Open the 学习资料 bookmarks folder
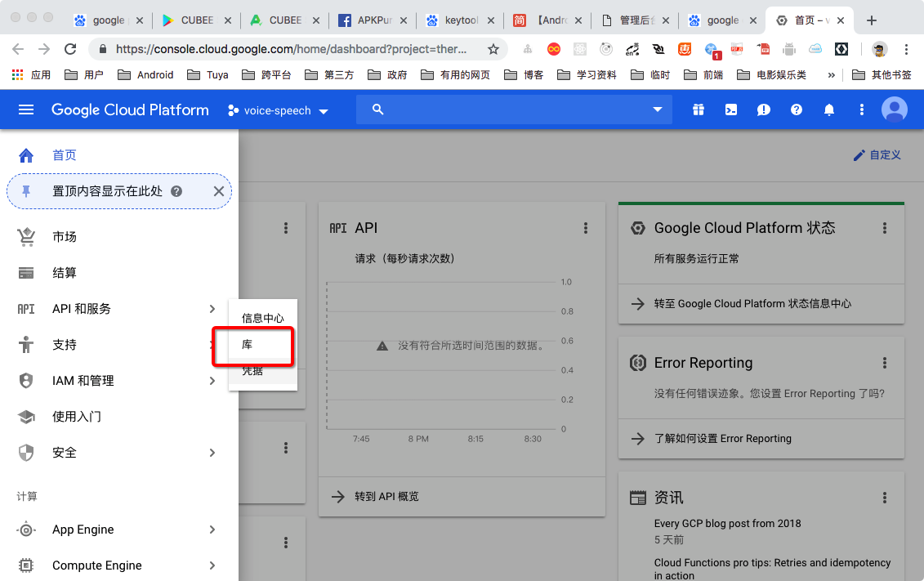The image size is (924, 581). (587, 75)
